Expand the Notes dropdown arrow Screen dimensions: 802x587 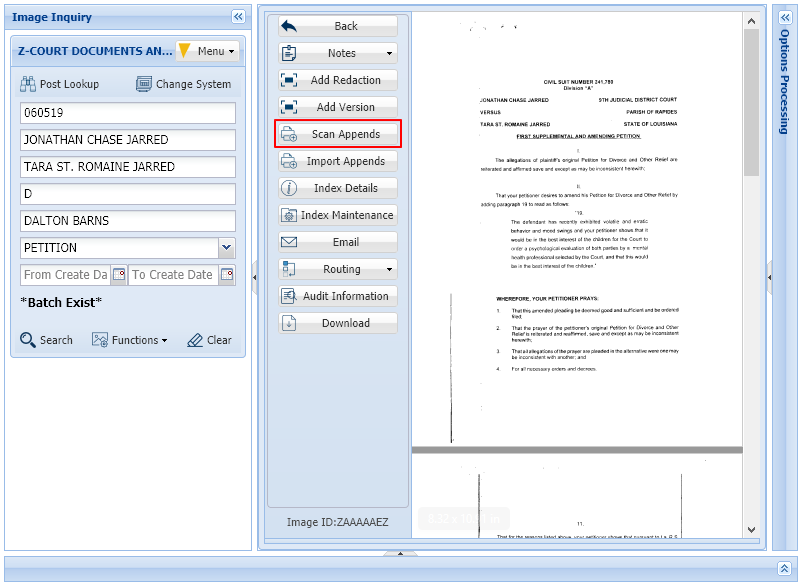[x=389, y=53]
